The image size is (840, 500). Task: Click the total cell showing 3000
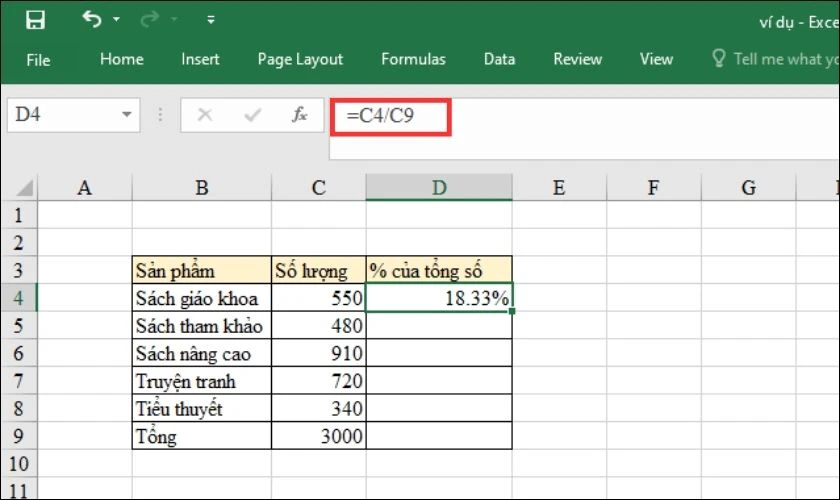(x=319, y=436)
